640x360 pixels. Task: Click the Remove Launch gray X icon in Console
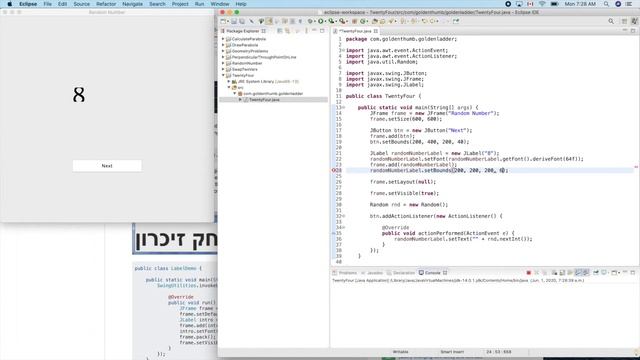coord(537,273)
